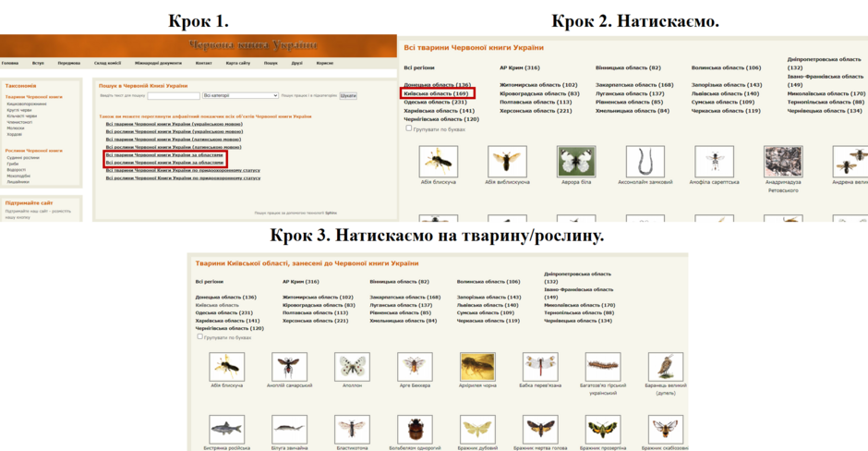Open Всі рослини (латинською мовою) link
Image resolution: width=868 pixels, height=451 pixels.
pos(174,147)
